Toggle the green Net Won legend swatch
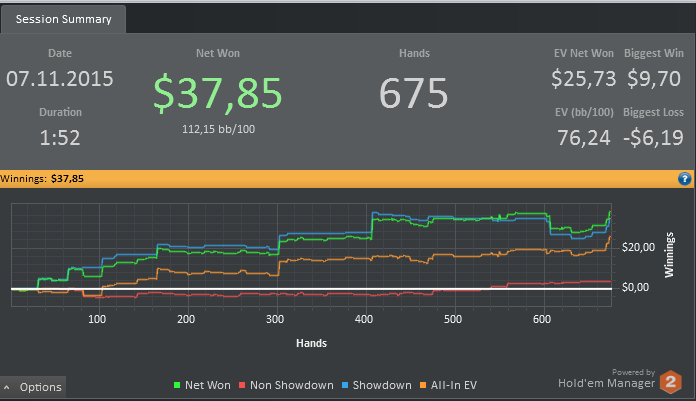The height and width of the screenshot is (401, 696). (177, 385)
